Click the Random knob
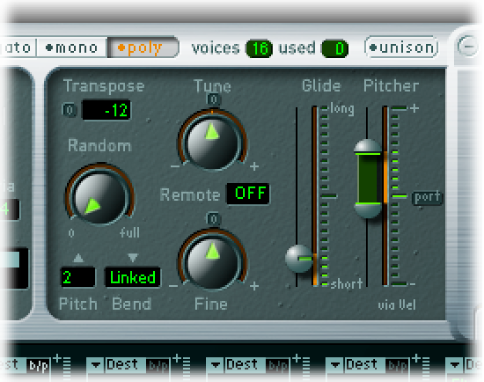This screenshot has height=382, width=484. pyautogui.click(x=99, y=197)
